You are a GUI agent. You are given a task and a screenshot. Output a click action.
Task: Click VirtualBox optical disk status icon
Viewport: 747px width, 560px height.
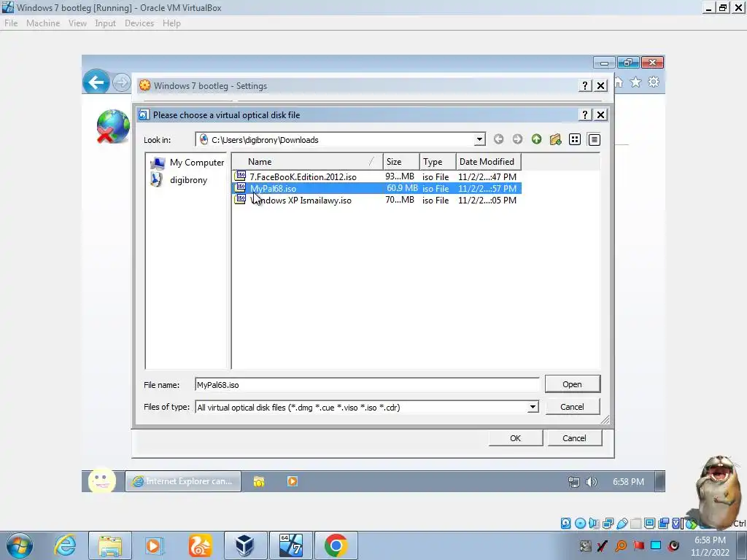(580, 524)
